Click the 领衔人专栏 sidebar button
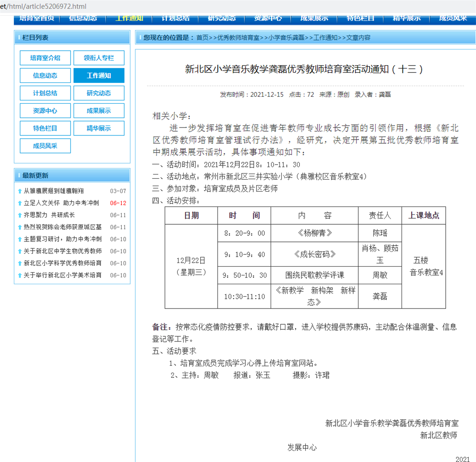 click(x=99, y=58)
